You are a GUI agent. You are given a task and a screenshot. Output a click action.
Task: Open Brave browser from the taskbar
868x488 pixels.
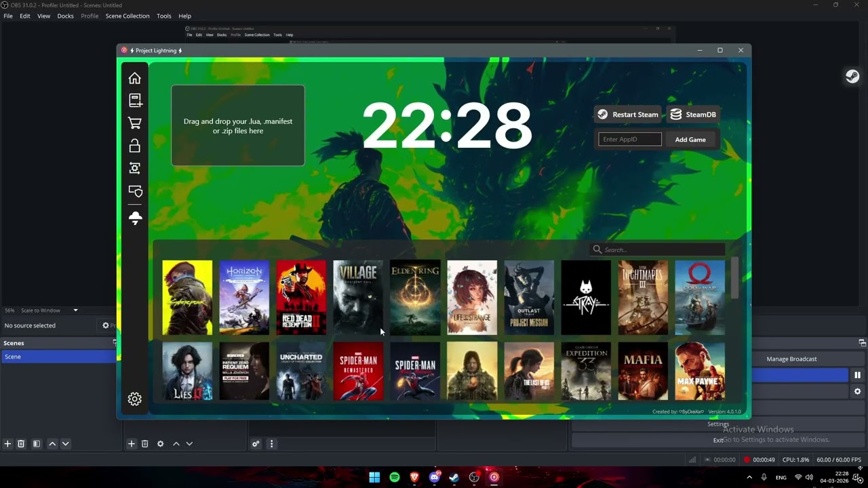pyautogui.click(x=414, y=477)
